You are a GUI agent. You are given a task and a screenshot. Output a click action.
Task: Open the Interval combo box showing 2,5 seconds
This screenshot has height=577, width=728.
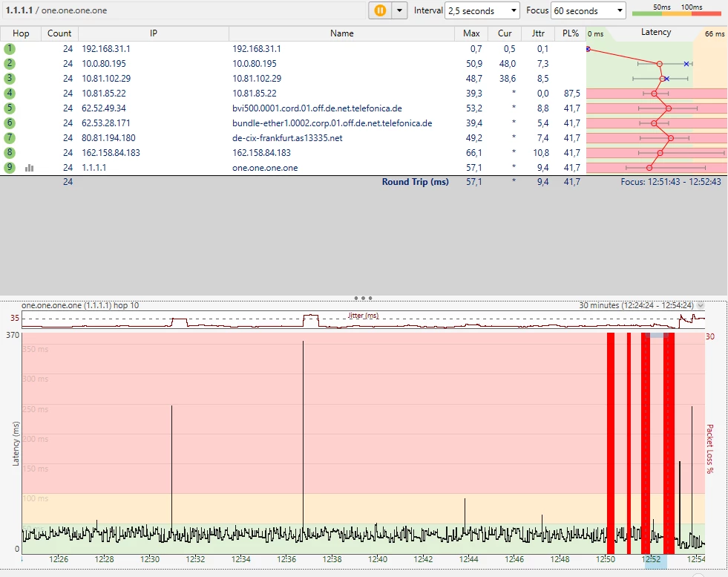pyautogui.click(x=482, y=10)
